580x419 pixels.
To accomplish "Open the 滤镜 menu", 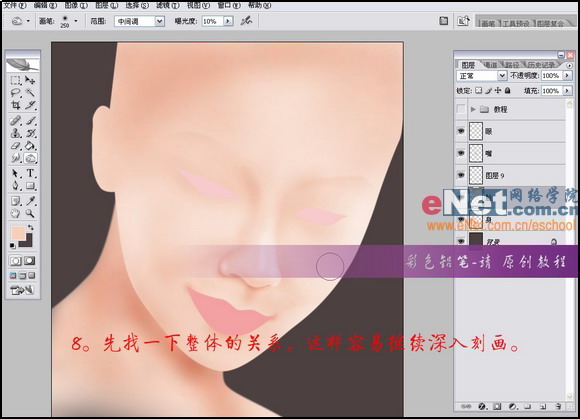I will [167, 5].
